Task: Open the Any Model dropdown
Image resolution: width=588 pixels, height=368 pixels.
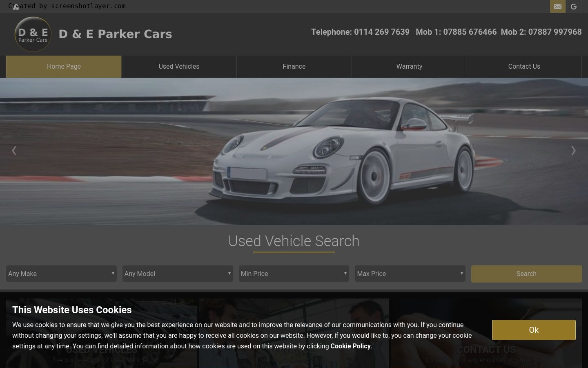Action: pos(178,274)
